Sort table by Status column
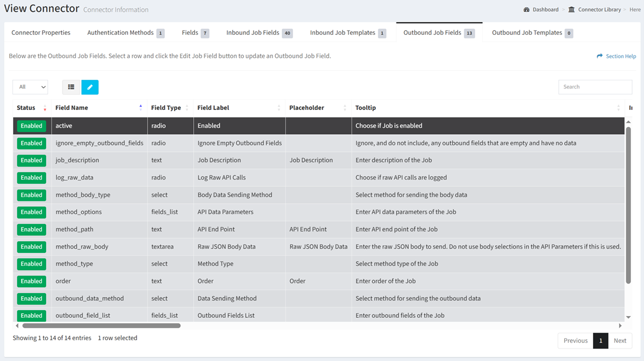 click(26, 108)
